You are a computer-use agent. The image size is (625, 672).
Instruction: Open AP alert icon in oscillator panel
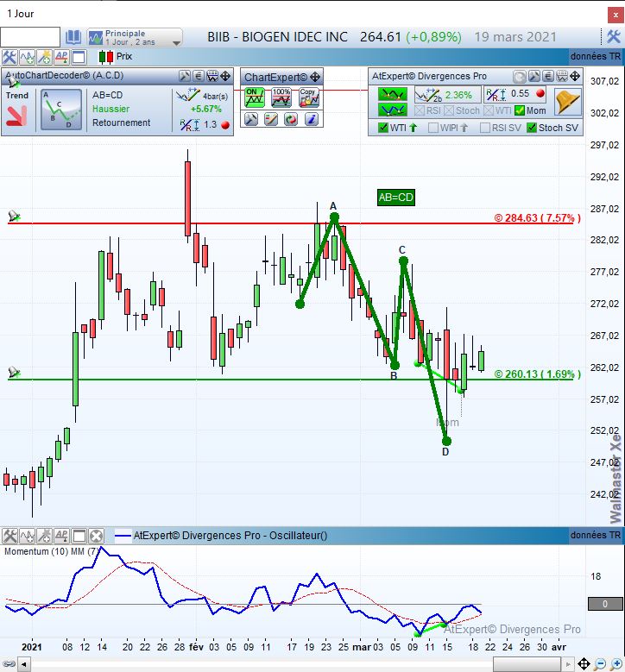(62, 536)
